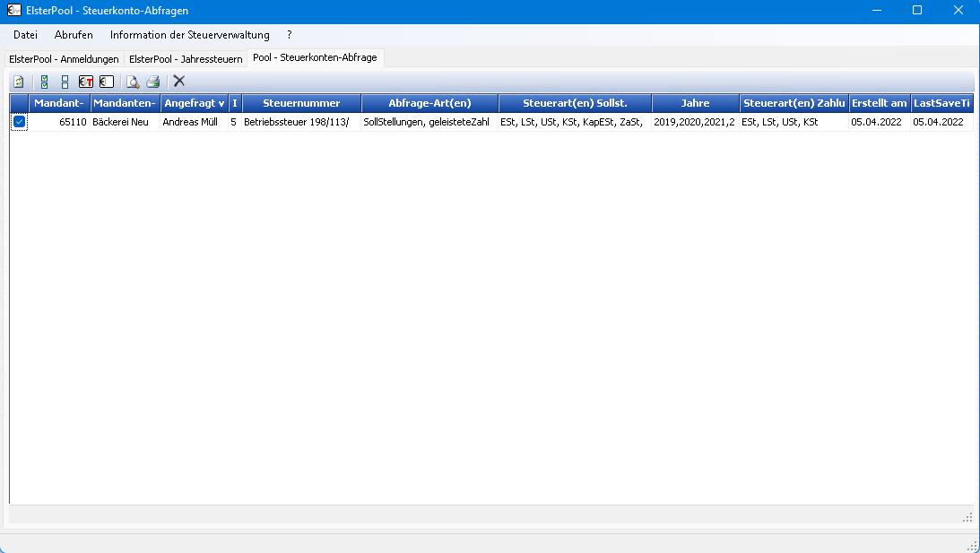Screen dimensions: 980x553
Task: Open Information der Steuerverwaltung menu
Action: pos(189,35)
